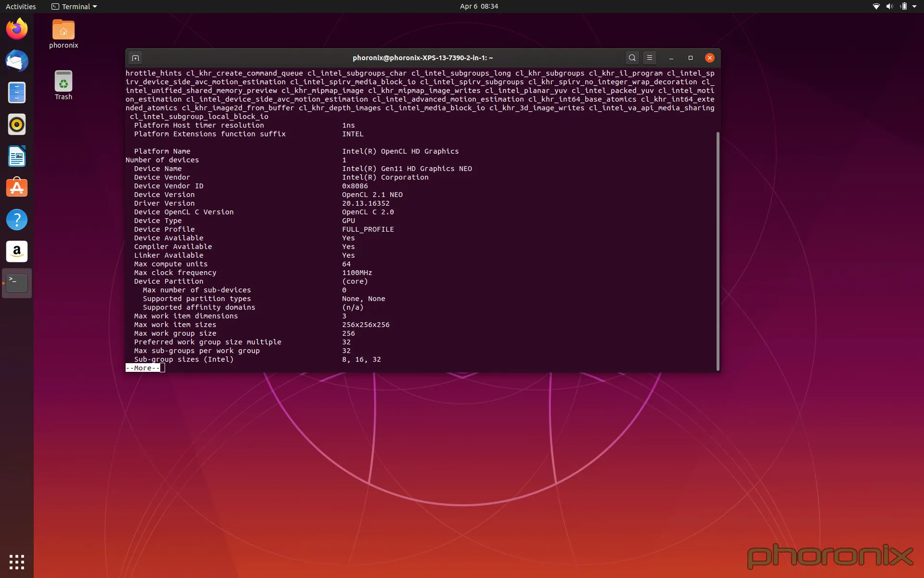Open LibreOffice Writer from dock
The width and height of the screenshot is (924, 578).
click(17, 157)
